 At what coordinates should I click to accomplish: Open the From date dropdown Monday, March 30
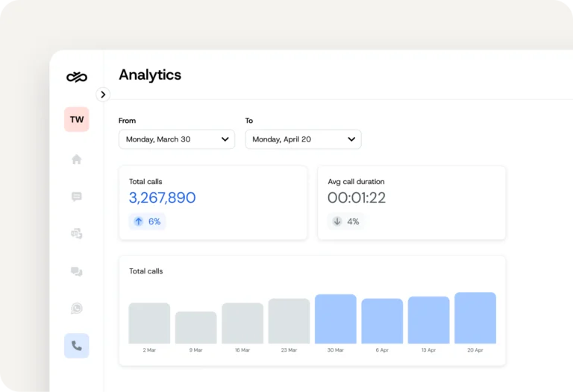click(177, 139)
